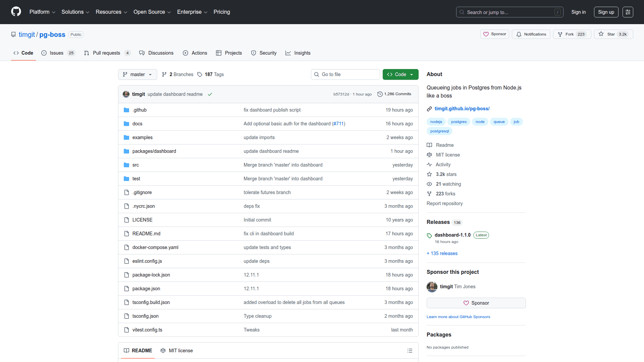
Task: Open the master branch dropdown
Action: click(x=138, y=74)
